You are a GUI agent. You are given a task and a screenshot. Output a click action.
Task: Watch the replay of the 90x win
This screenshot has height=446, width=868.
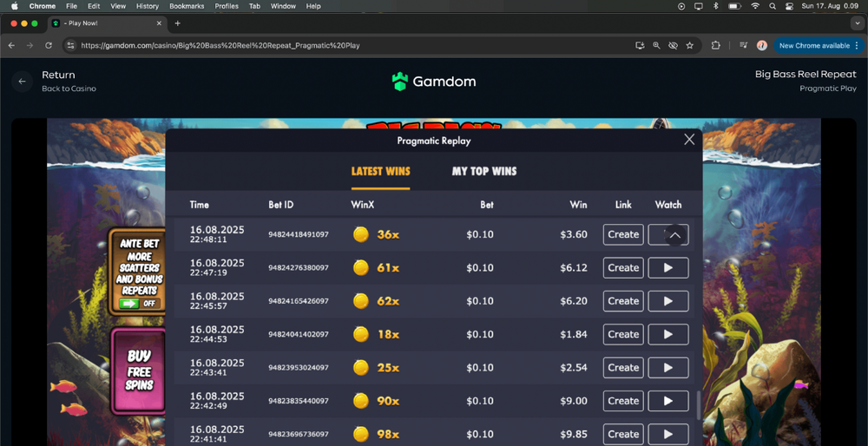[x=667, y=401]
